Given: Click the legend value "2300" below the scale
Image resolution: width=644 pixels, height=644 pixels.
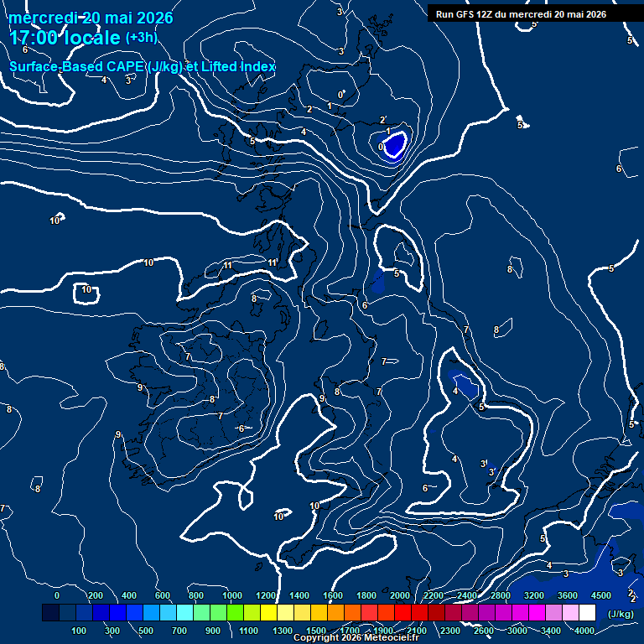Looking at the screenshot, I should point(450,631).
